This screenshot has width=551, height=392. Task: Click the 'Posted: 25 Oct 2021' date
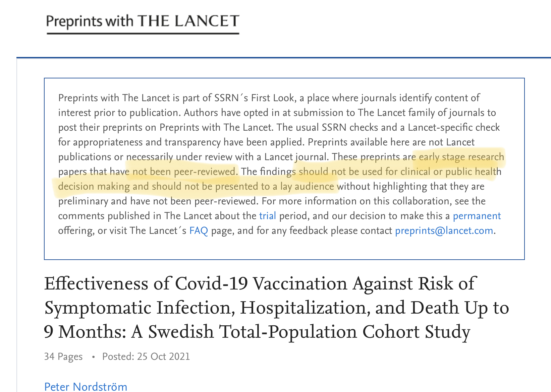[x=146, y=356]
